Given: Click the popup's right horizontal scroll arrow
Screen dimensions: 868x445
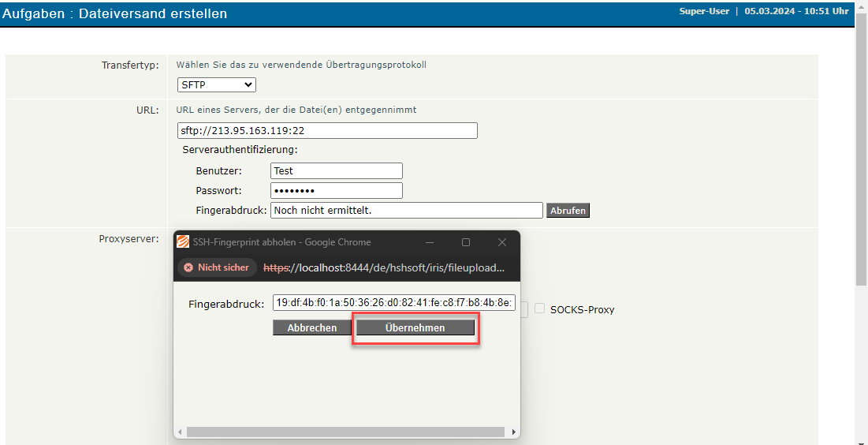Looking at the screenshot, I should click(514, 432).
